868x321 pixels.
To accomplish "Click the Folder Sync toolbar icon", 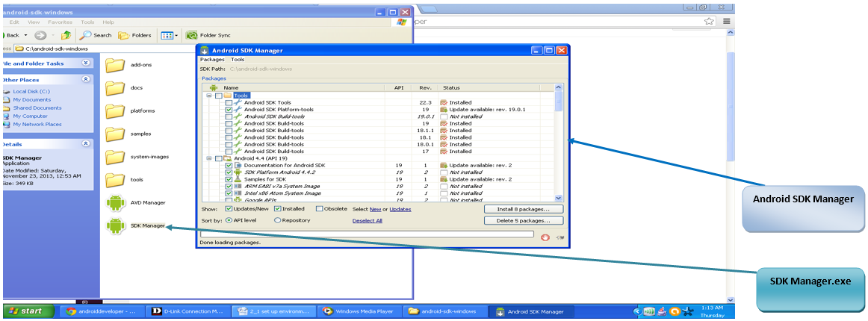I will 191,35.
